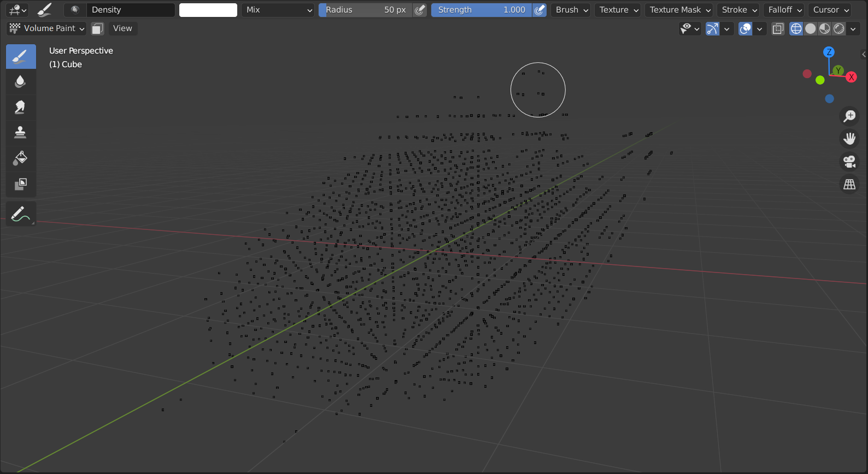Screen dimensions: 868x474
Task: Select the Mask tool
Action: click(21, 184)
